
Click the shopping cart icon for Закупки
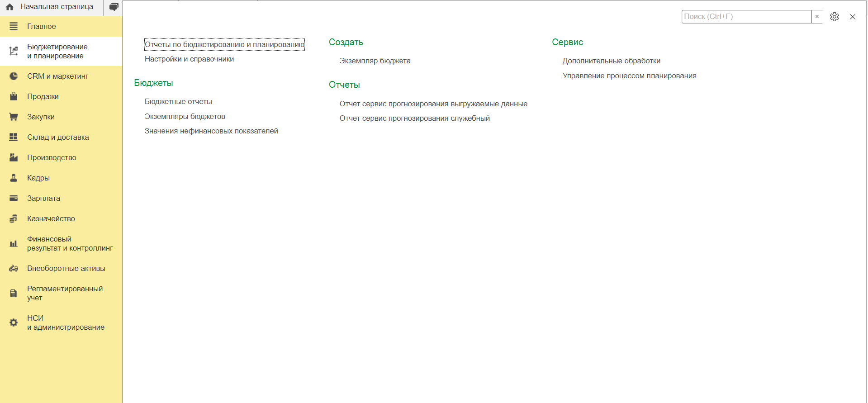[x=14, y=117]
